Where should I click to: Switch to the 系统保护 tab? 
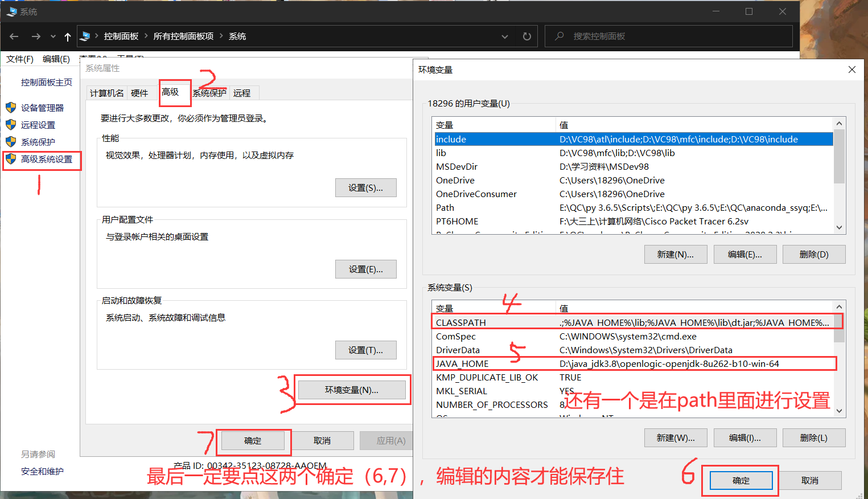(x=209, y=93)
